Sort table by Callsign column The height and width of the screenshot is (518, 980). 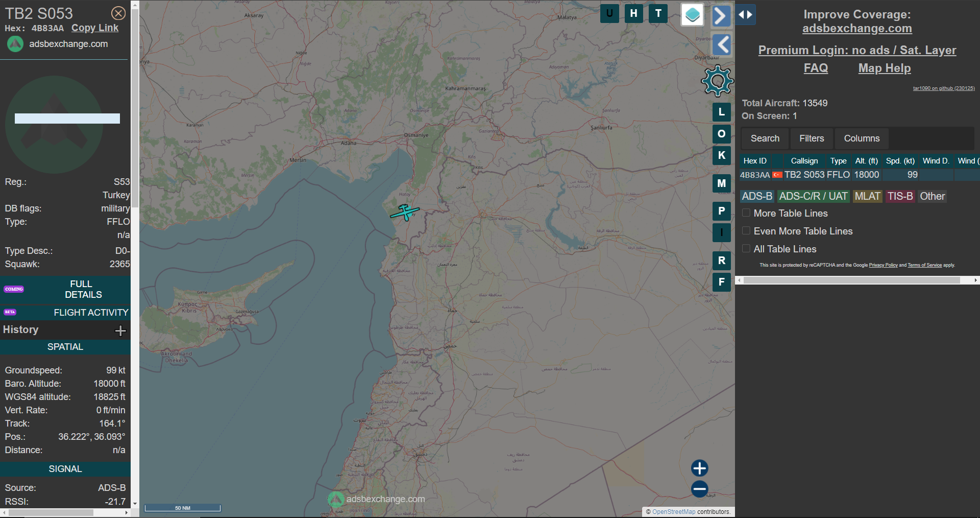click(x=804, y=161)
